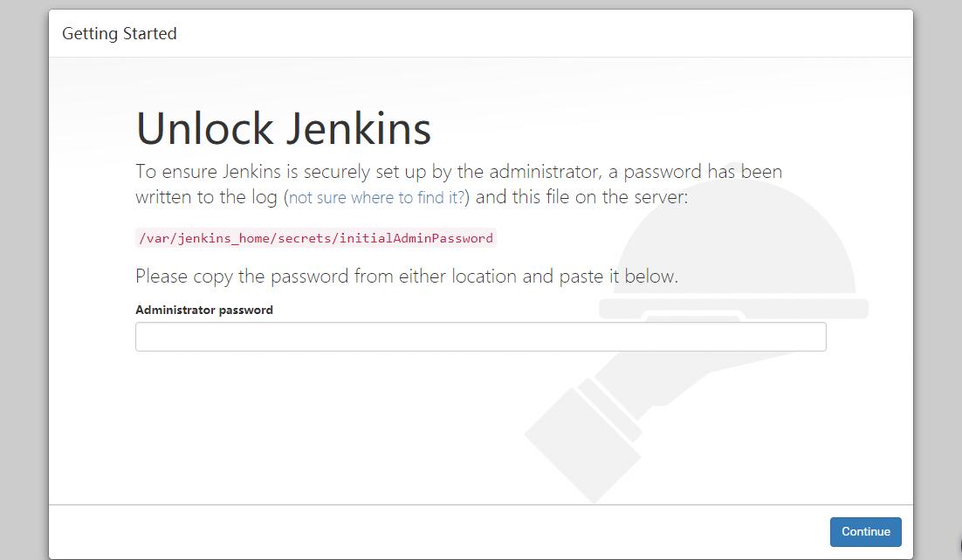Click the initialAdminPassword file path code
The image size is (962, 560).
(x=316, y=238)
